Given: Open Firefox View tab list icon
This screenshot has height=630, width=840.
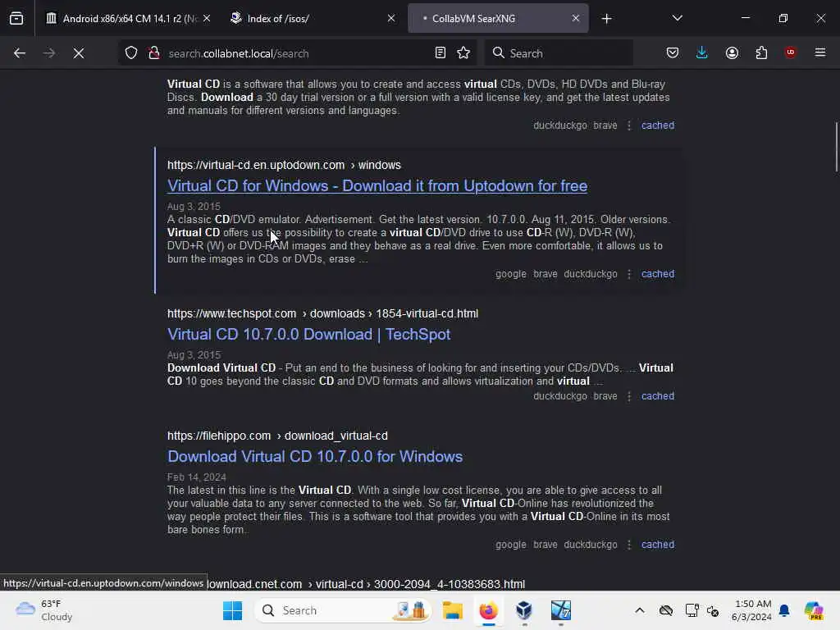Looking at the screenshot, I should [16, 18].
